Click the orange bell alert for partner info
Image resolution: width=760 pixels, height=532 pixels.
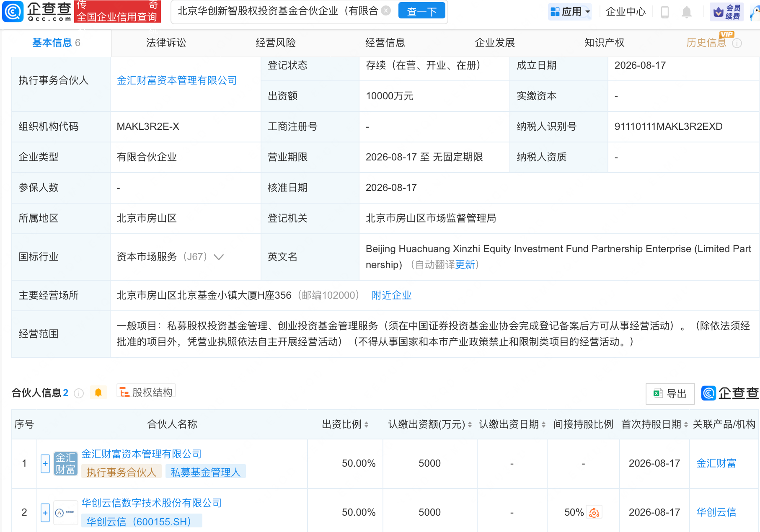pyautogui.click(x=98, y=393)
